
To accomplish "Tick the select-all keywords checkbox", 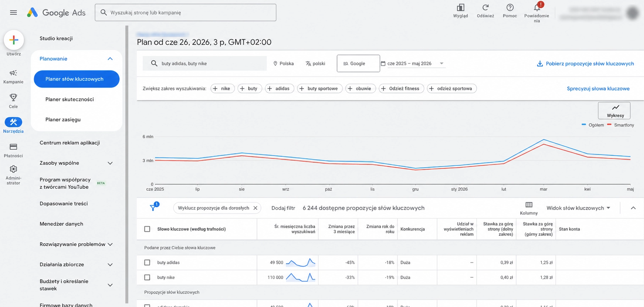I will point(147,229).
